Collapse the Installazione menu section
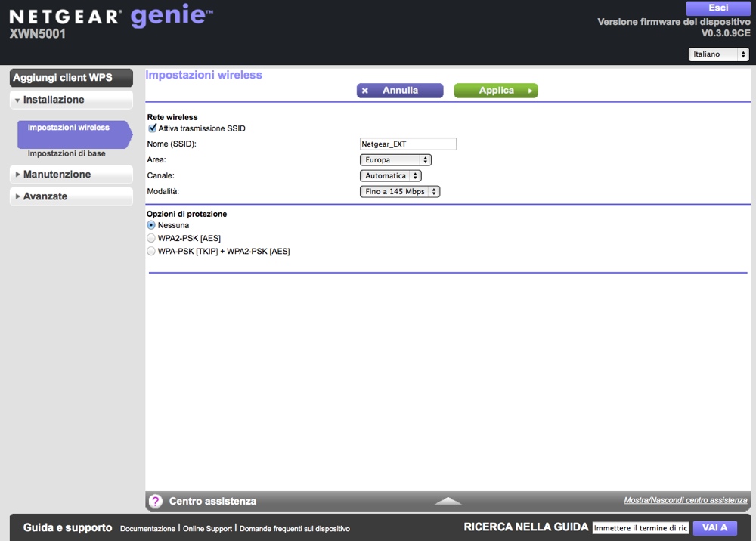 click(x=71, y=100)
